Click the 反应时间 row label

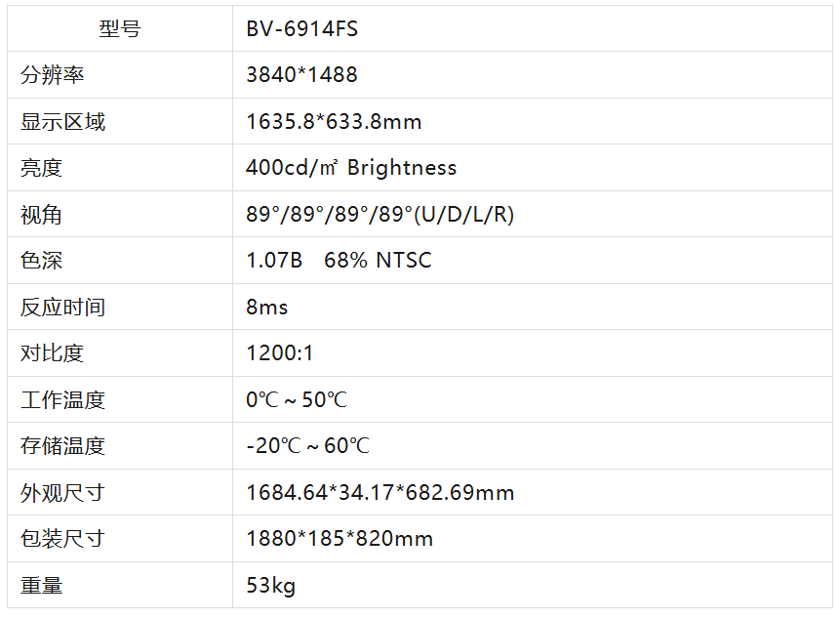63,308
